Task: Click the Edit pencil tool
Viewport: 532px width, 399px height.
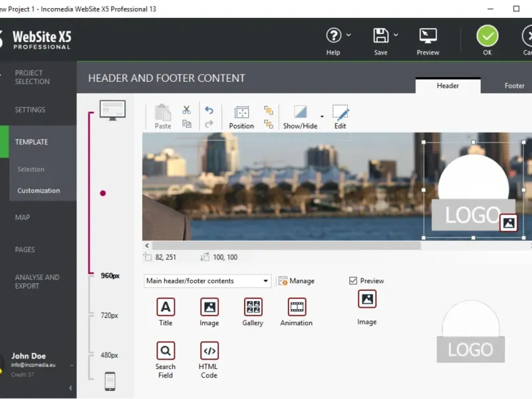Action: (x=340, y=118)
